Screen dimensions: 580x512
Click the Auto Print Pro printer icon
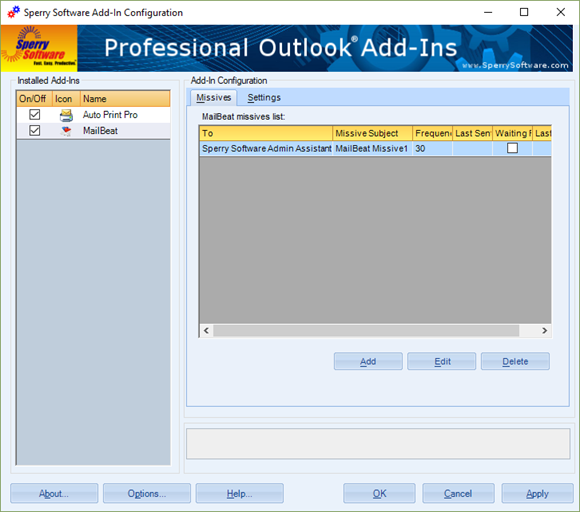coord(66,115)
